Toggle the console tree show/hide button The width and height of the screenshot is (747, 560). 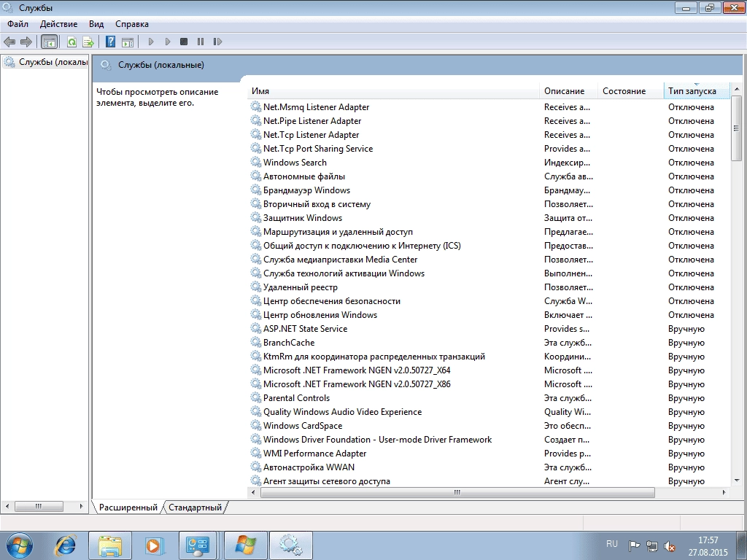click(49, 42)
